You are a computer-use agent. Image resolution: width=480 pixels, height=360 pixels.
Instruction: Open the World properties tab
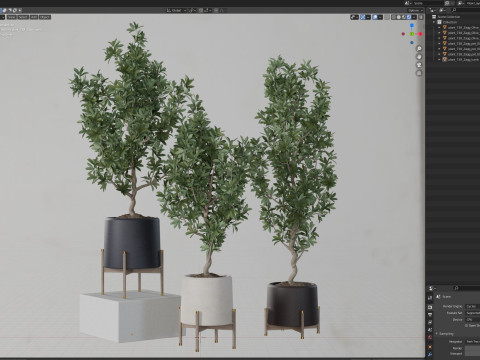click(430, 338)
